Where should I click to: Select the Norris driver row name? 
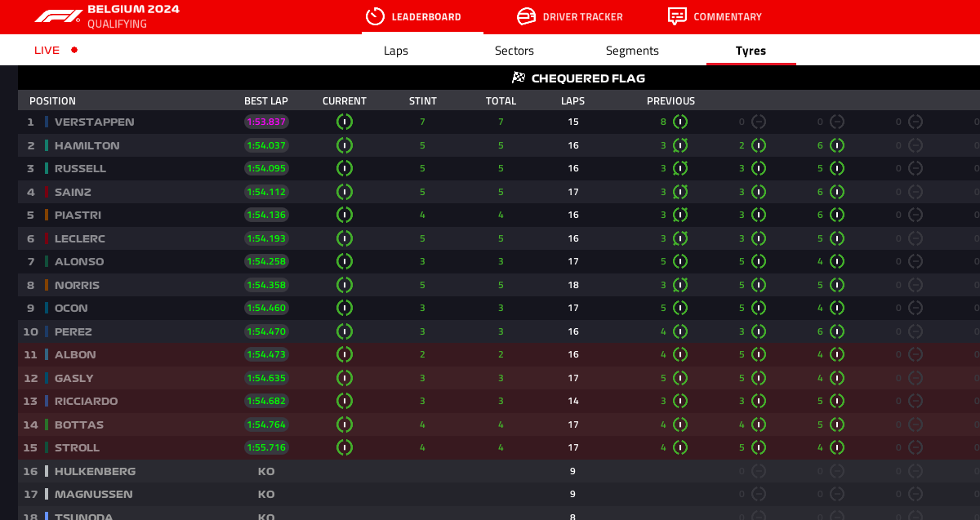[77, 285]
